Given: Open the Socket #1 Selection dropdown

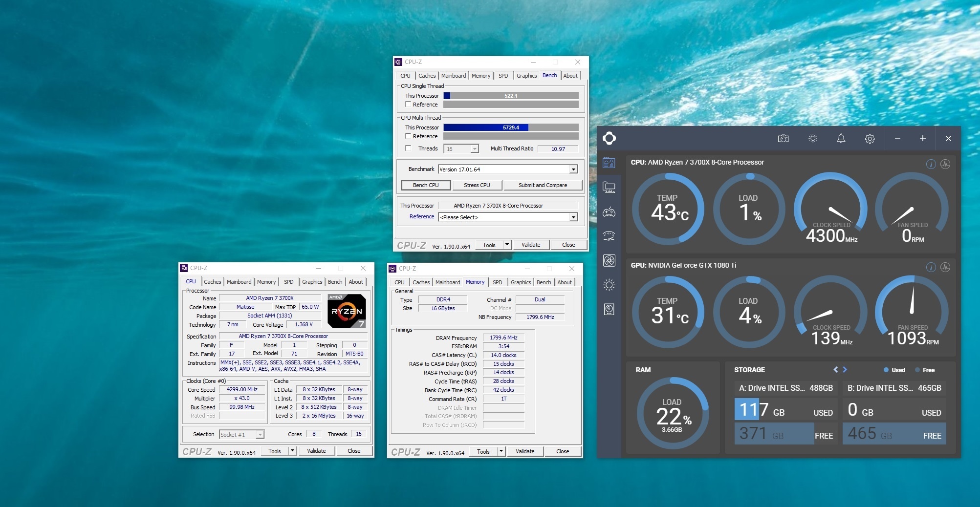Looking at the screenshot, I should coord(241,434).
